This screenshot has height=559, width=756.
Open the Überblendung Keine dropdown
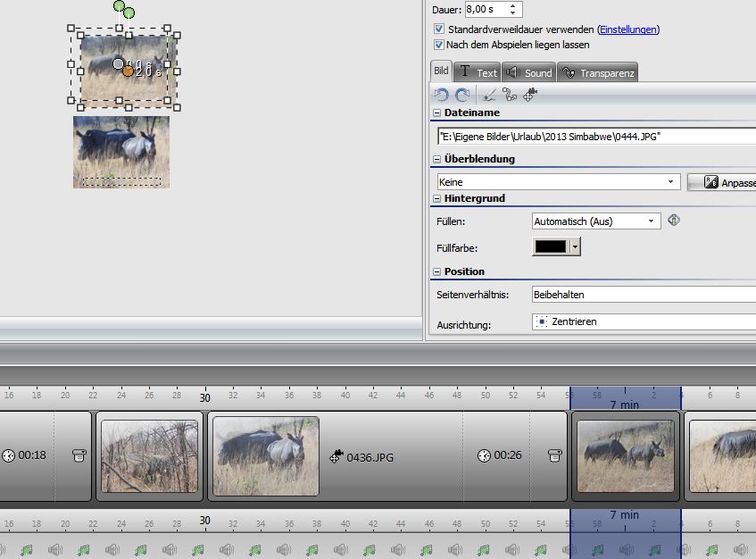point(671,181)
